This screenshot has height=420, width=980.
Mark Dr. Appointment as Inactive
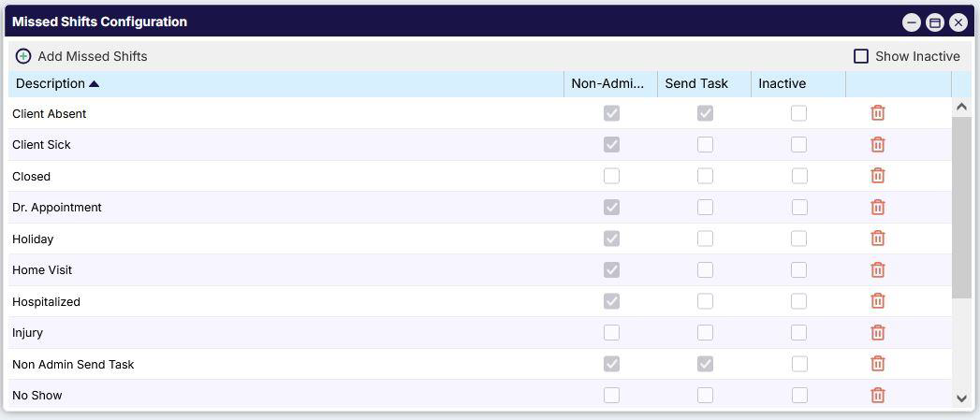point(798,207)
